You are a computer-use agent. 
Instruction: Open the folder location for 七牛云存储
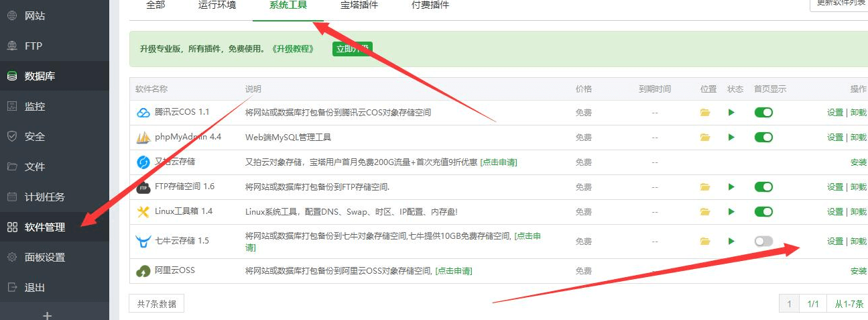click(x=705, y=242)
